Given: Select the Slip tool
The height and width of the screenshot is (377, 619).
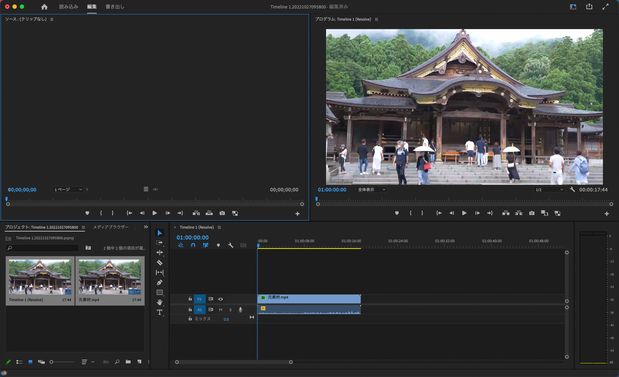Looking at the screenshot, I should click(159, 273).
